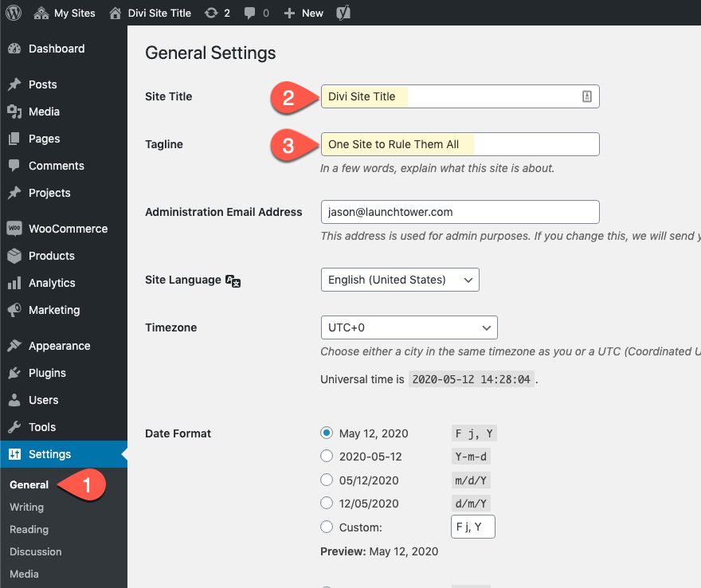This screenshot has width=701, height=588.
Task: Open the My Sites menu
Action: point(65,13)
